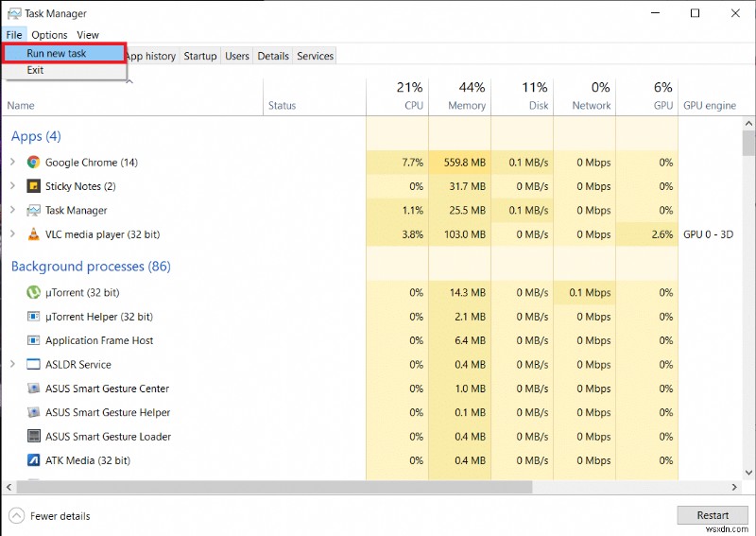Select the Google Chrome (14) row name
This screenshot has height=536, width=756.
point(92,163)
